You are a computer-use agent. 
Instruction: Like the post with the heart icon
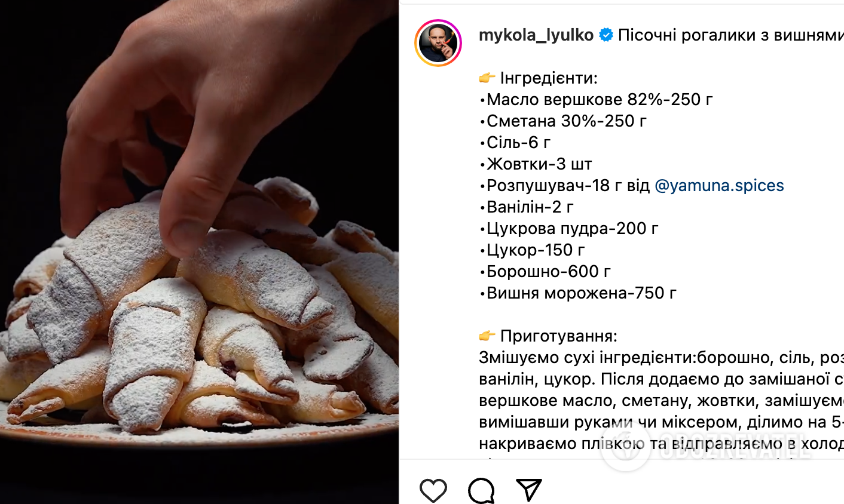(433, 490)
